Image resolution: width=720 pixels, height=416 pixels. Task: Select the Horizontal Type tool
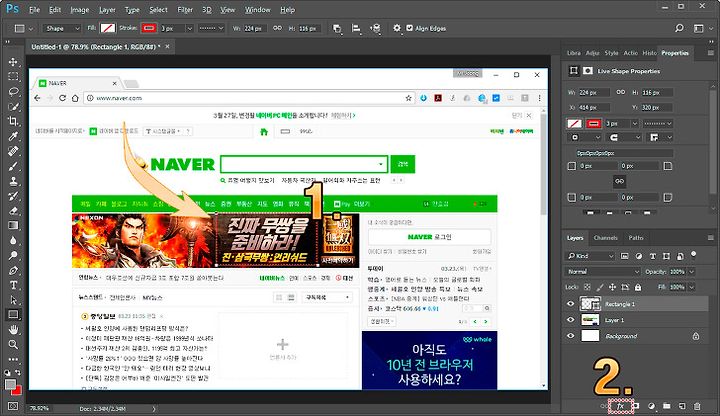(13, 285)
